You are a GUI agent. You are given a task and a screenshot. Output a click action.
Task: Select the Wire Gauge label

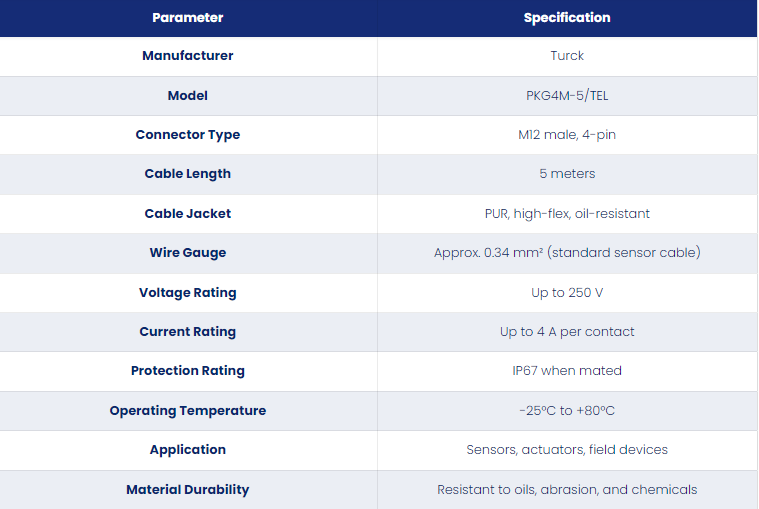tap(188, 253)
